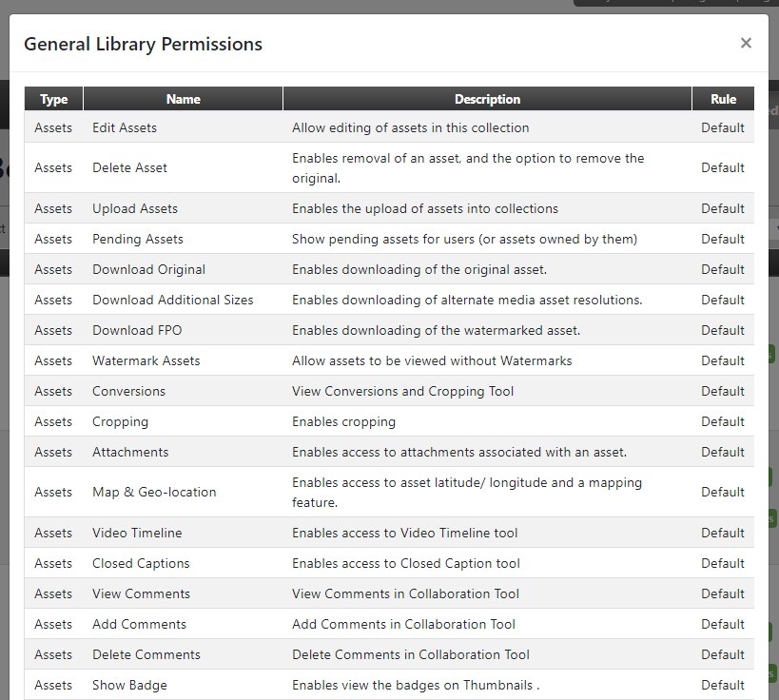Click the Video Timeline permission name

point(137,533)
